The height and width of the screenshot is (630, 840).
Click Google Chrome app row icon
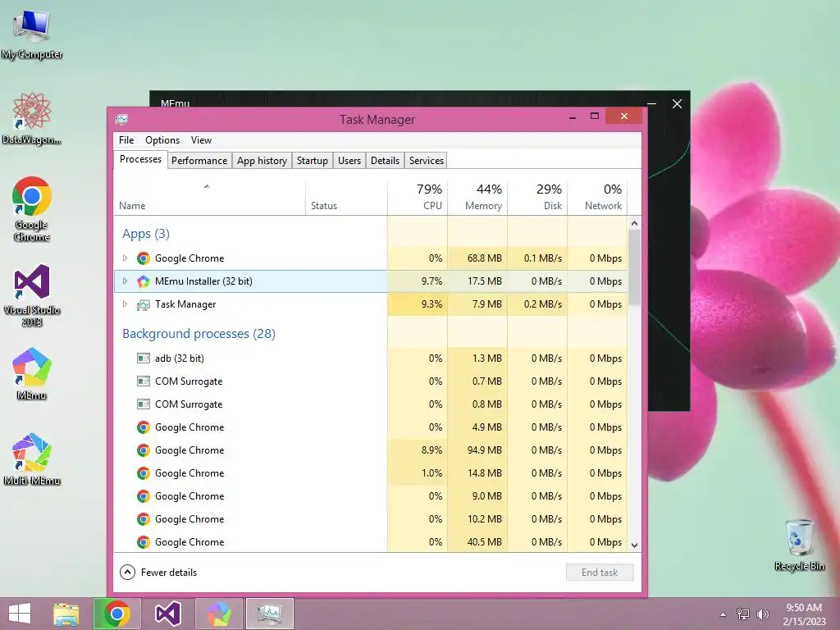point(143,258)
